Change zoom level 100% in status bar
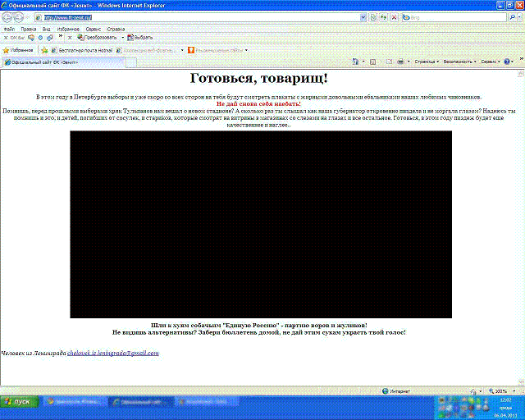The height and width of the screenshot is (420, 525). [x=499, y=391]
